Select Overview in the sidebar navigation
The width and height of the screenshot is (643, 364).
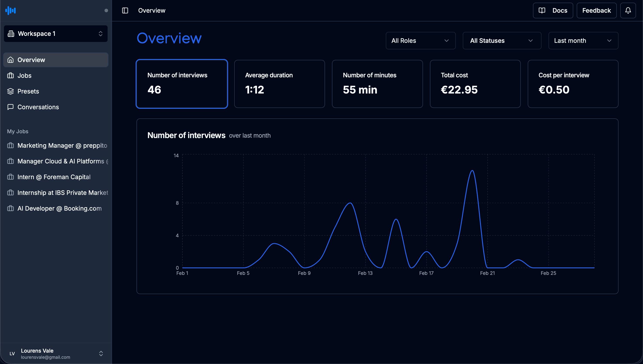[x=31, y=60]
